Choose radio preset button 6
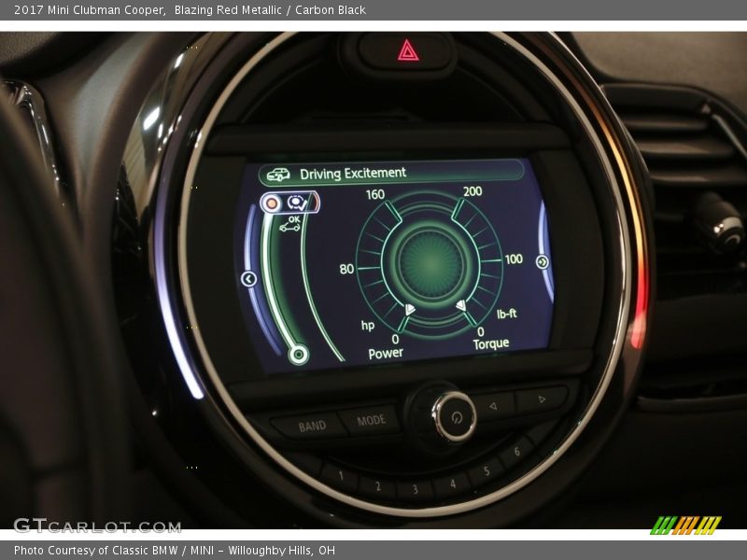747x560 pixels. [517, 451]
